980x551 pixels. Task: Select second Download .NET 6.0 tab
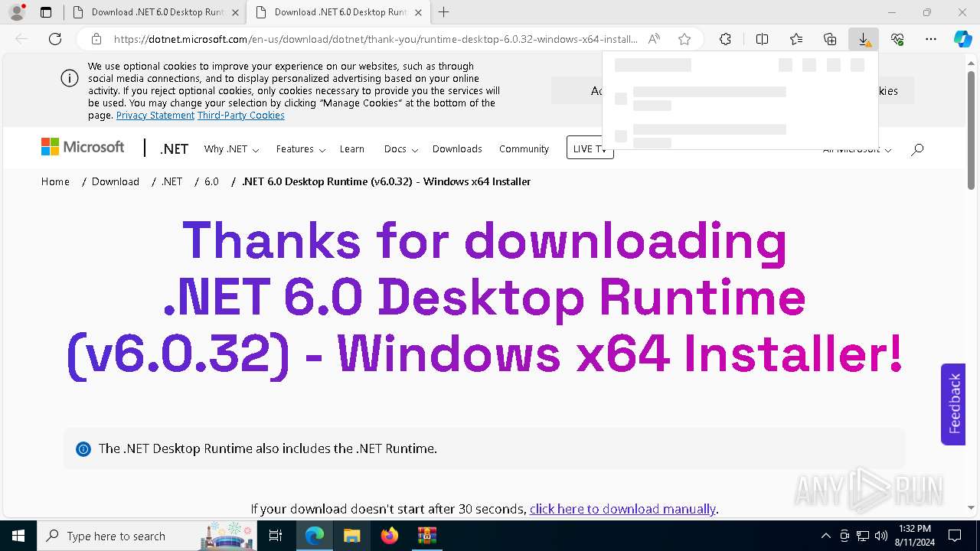coord(340,12)
